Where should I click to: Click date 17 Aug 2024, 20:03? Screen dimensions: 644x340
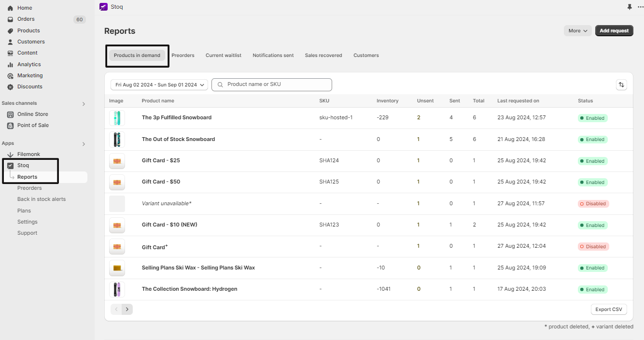[x=521, y=289]
